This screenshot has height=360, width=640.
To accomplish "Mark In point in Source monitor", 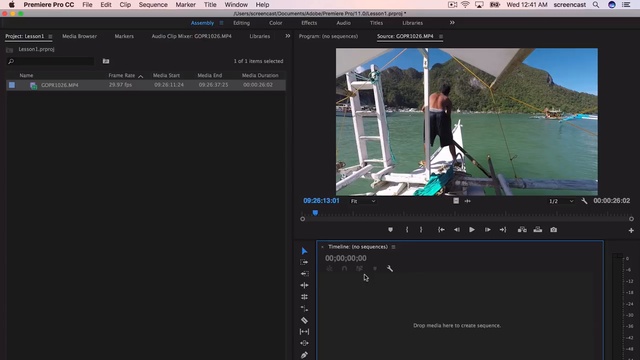I will (407, 230).
